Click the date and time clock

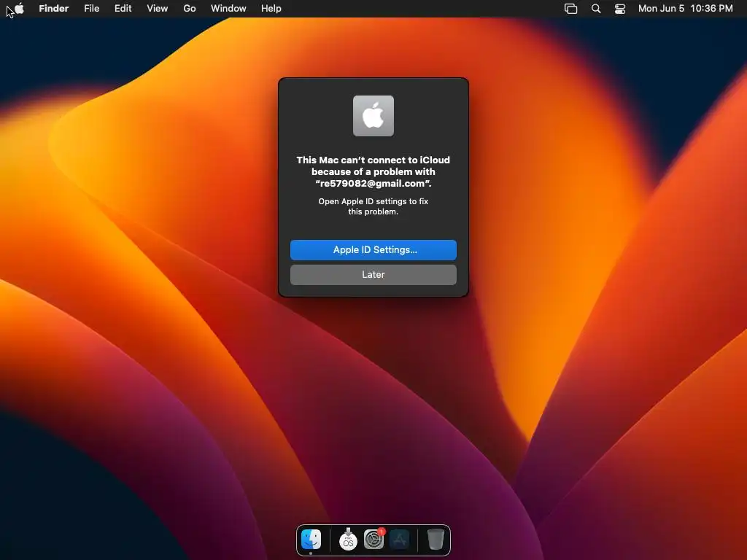685,9
